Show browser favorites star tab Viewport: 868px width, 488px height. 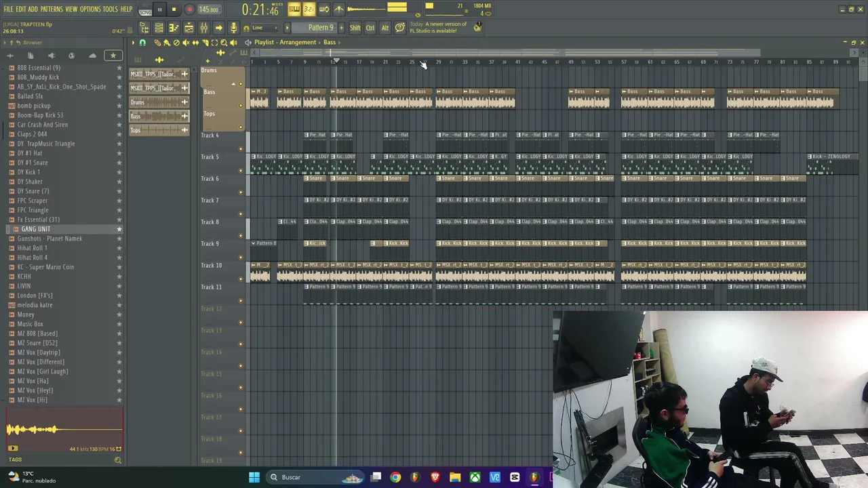pyautogui.click(x=113, y=56)
